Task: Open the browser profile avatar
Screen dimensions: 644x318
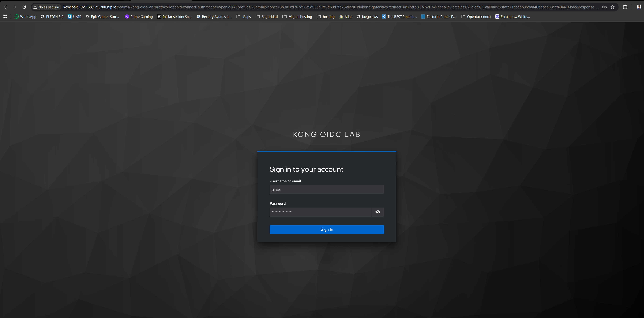Action: pyautogui.click(x=639, y=7)
